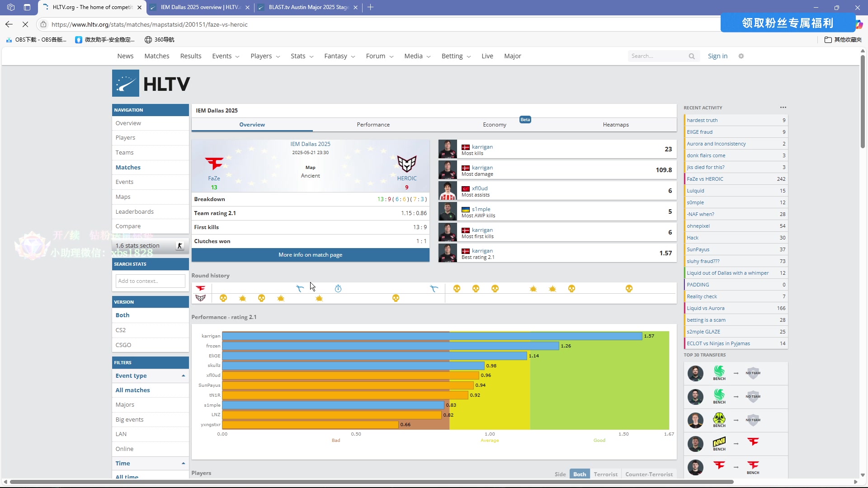Close the BLAST.tv Austin Major tab
Screen dimensions: 868x488
pyautogui.click(x=355, y=7)
